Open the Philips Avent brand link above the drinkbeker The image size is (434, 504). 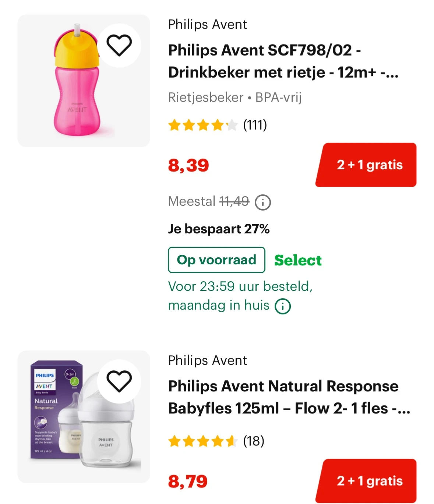point(207,24)
